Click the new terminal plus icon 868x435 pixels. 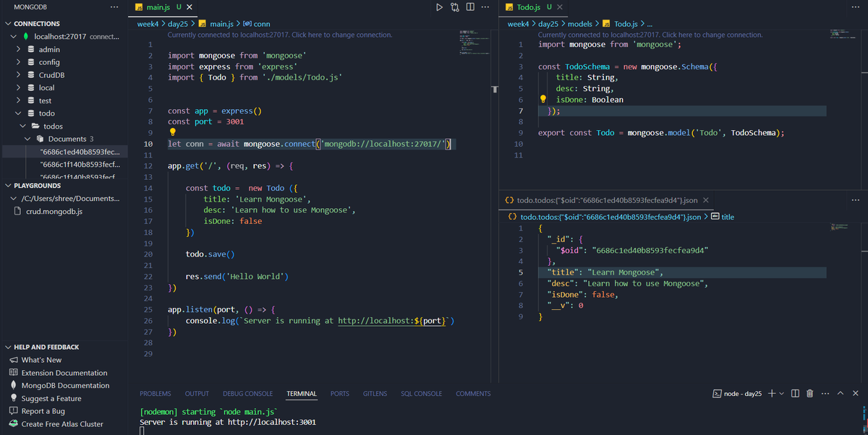coord(771,393)
